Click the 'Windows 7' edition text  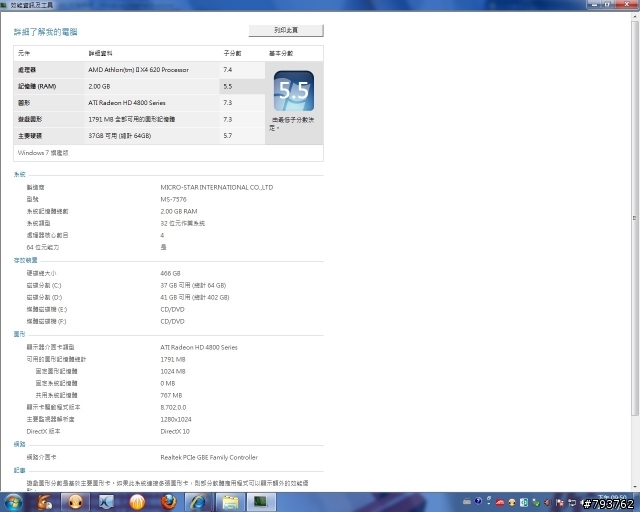[x=43, y=153]
